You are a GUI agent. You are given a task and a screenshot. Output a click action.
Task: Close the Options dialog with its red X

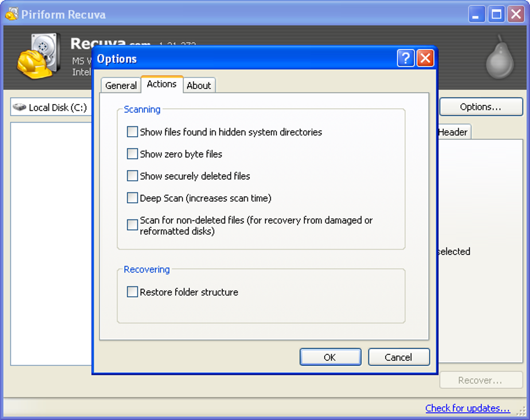pyautogui.click(x=425, y=58)
